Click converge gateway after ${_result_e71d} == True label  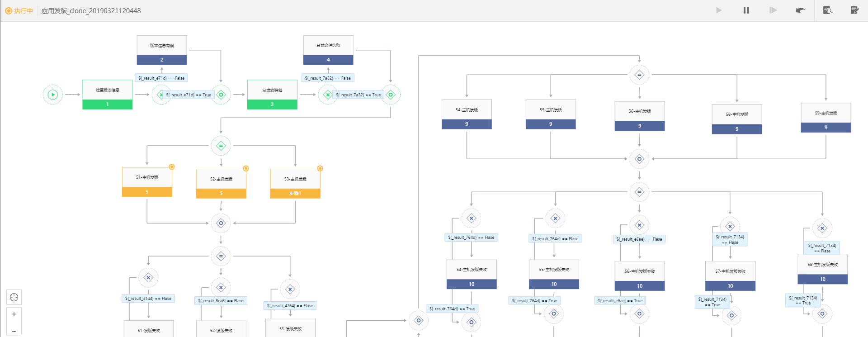click(x=221, y=95)
